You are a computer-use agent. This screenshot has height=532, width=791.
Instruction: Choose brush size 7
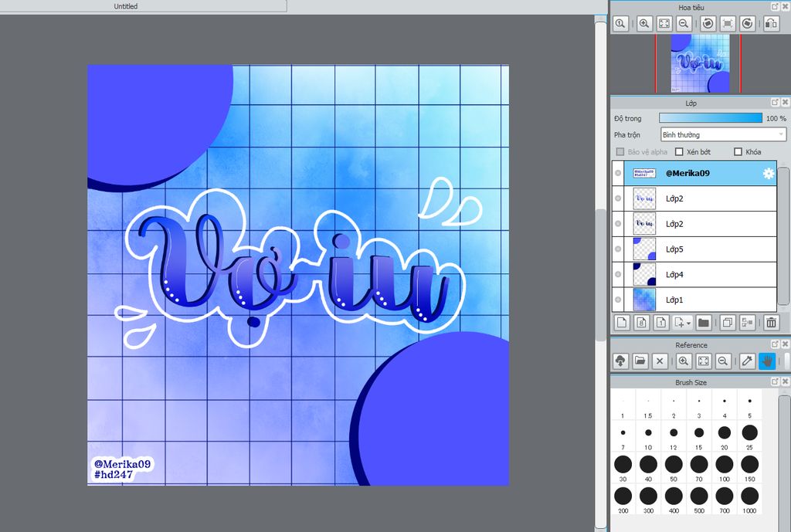click(x=623, y=437)
